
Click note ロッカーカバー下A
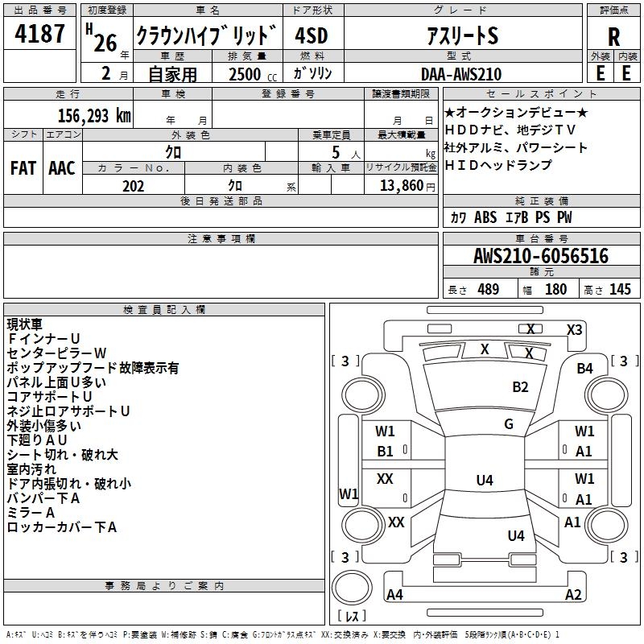tap(62, 527)
